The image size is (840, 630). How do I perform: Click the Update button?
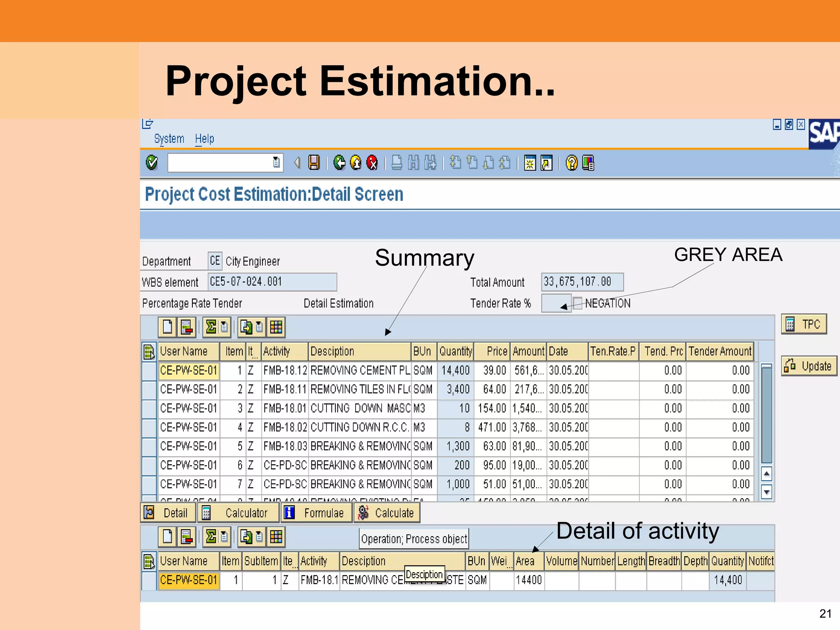pyautogui.click(x=809, y=366)
